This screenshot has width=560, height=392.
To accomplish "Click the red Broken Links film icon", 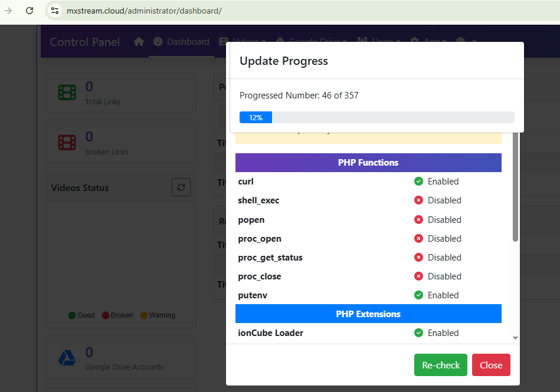I will 67,143.
